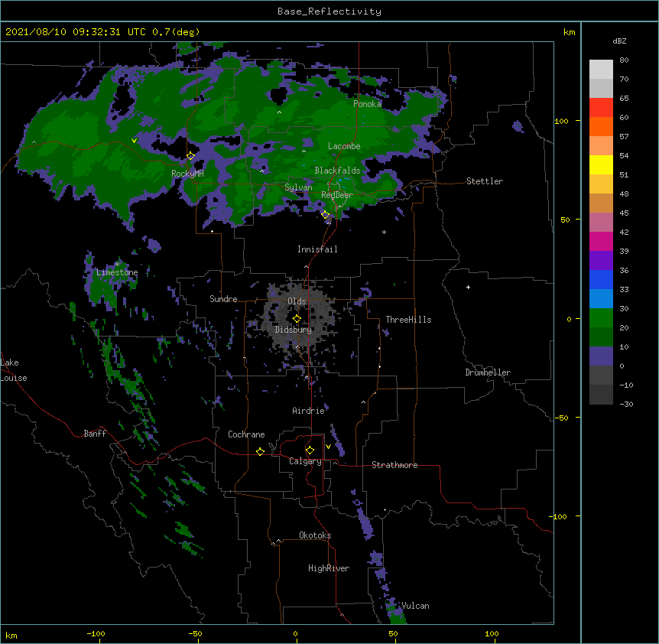Click the Innisfail label
Viewport: 659px width, 644px height.
(x=317, y=249)
